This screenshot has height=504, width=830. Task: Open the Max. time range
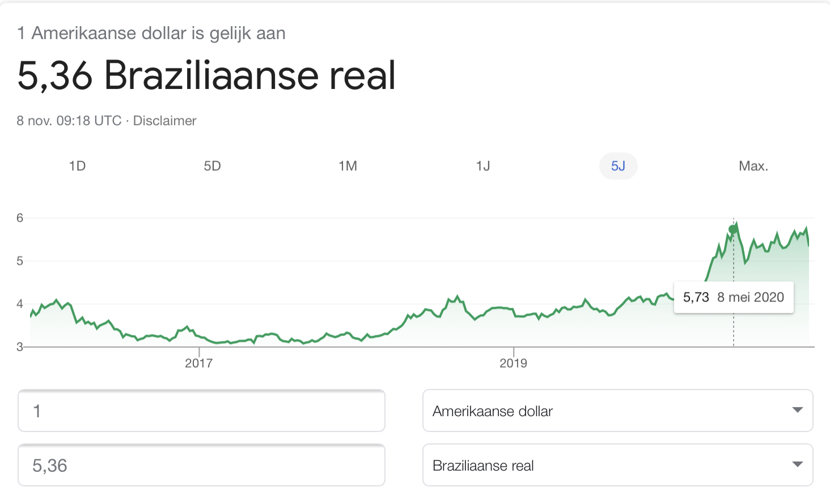click(x=753, y=166)
